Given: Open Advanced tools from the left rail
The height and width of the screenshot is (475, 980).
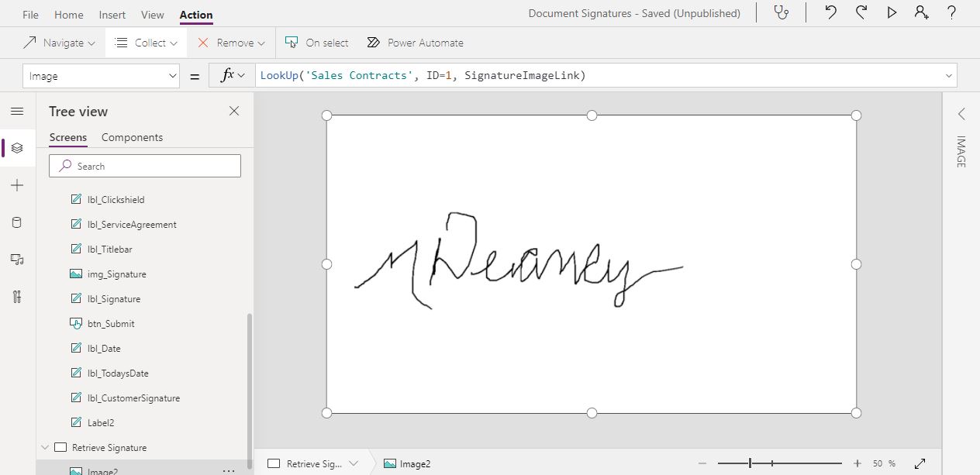Looking at the screenshot, I should 17,297.
